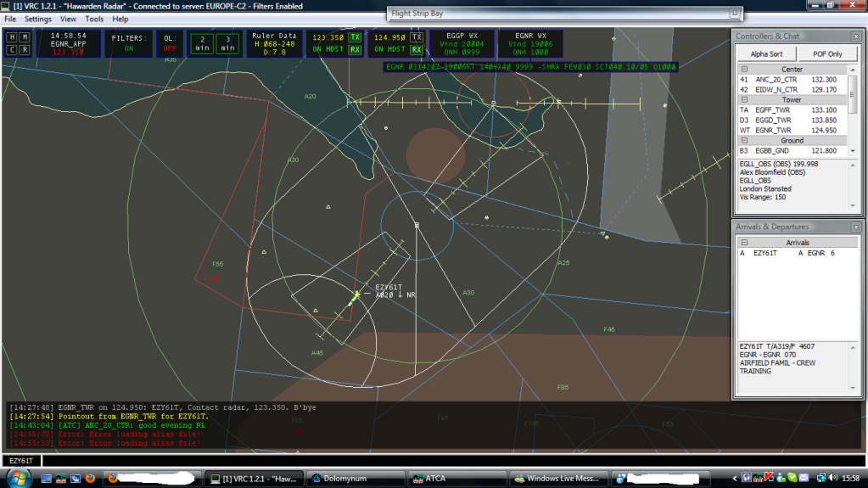Toggle the QL OFF quick look button

click(x=170, y=43)
